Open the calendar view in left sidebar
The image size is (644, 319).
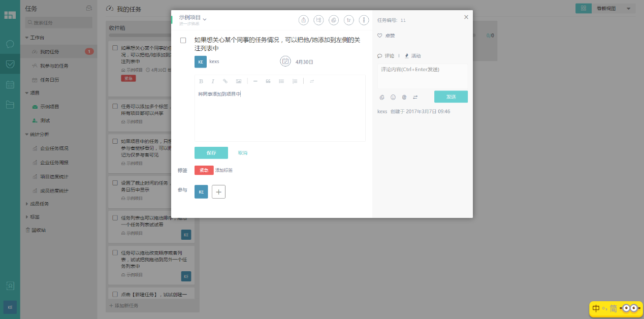click(x=10, y=84)
